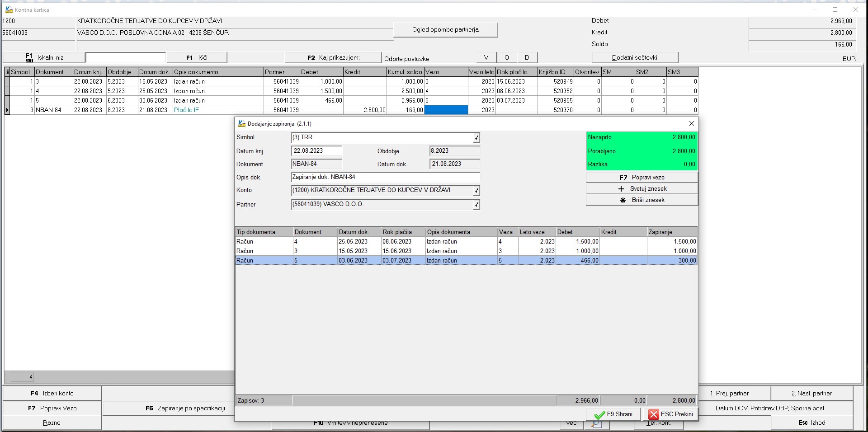The width and height of the screenshot is (868, 432).
Task: Cancel with the ESC Prekini button
Action: tap(670, 414)
